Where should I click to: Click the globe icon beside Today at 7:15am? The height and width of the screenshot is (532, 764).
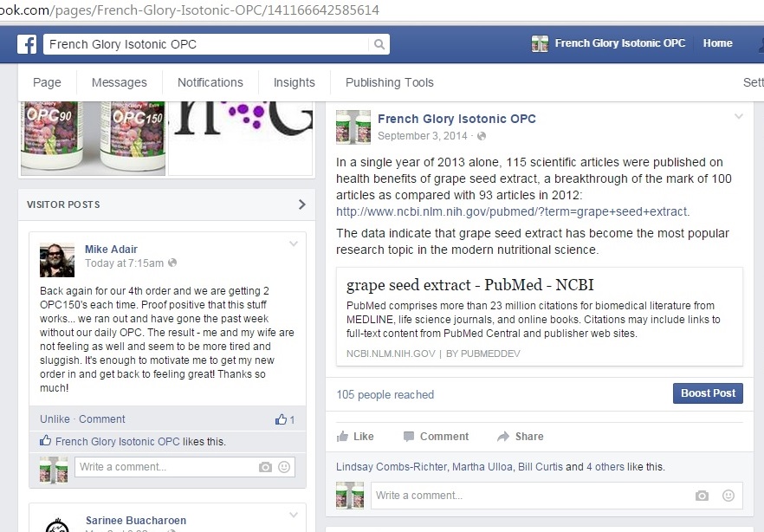[x=172, y=263]
